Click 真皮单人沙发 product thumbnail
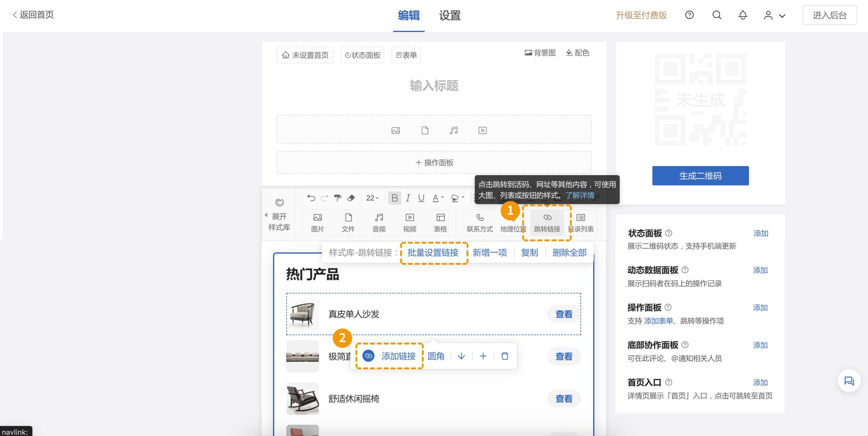This screenshot has width=868, height=436. click(x=302, y=314)
